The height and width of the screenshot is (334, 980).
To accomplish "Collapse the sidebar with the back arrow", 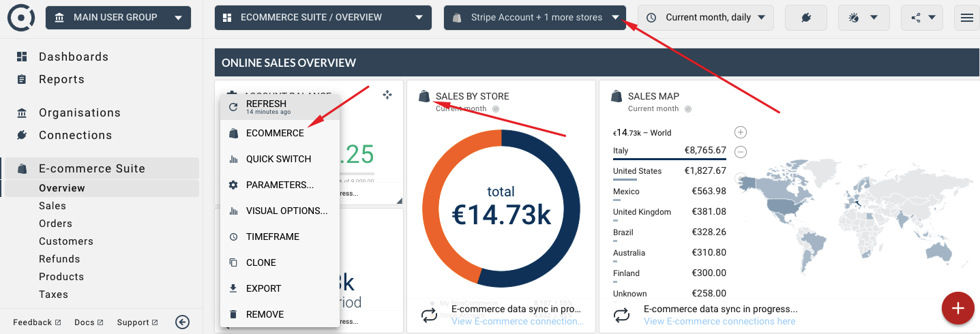I will tap(182, 322).
